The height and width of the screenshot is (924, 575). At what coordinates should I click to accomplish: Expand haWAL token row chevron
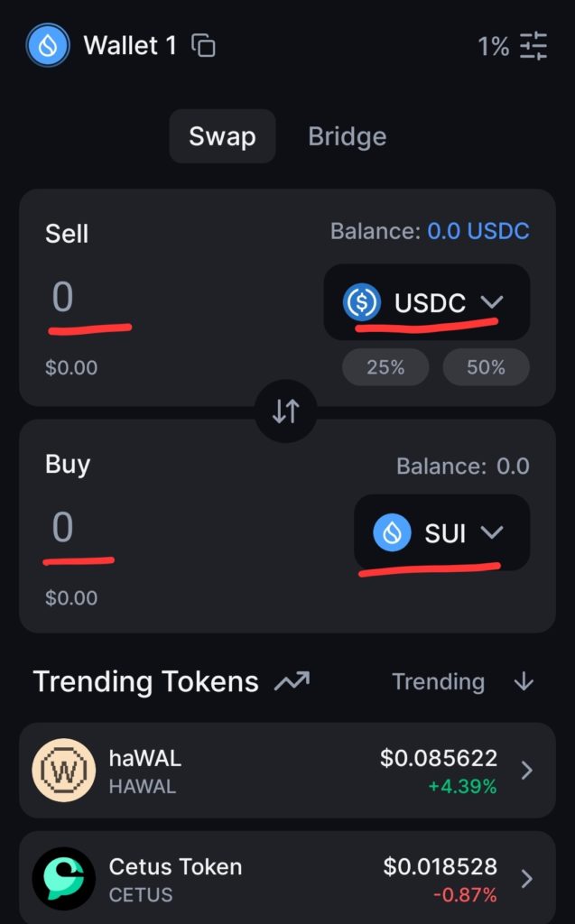pos(527,771)
